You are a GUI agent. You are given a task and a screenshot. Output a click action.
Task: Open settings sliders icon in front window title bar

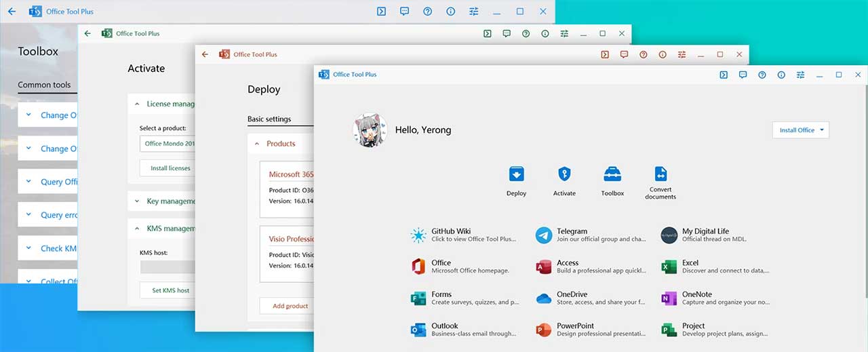(x=801, y=75)
